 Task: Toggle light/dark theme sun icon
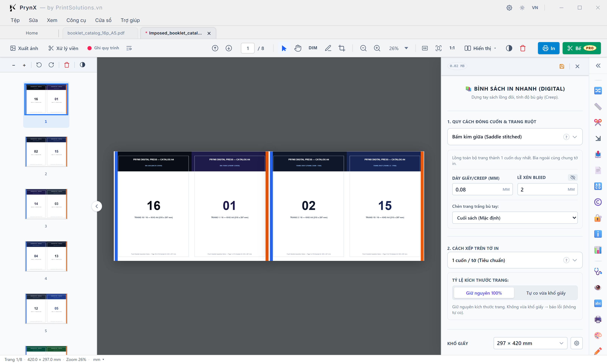tap(522, 8)
